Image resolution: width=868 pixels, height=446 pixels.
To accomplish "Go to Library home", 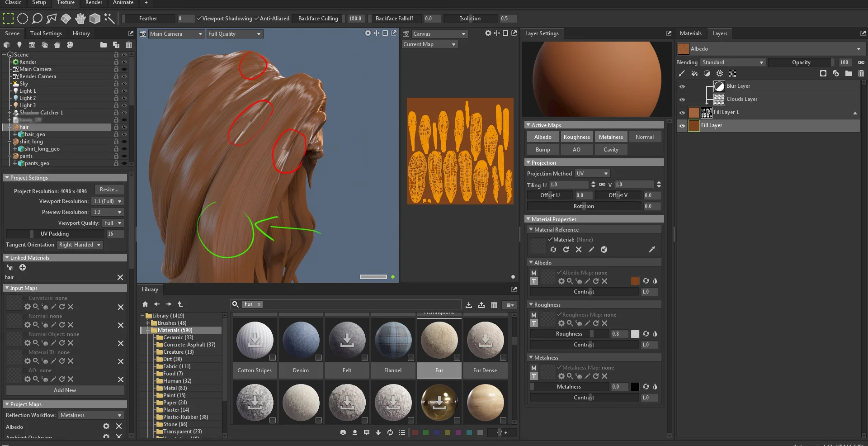I will click(145, 304).
